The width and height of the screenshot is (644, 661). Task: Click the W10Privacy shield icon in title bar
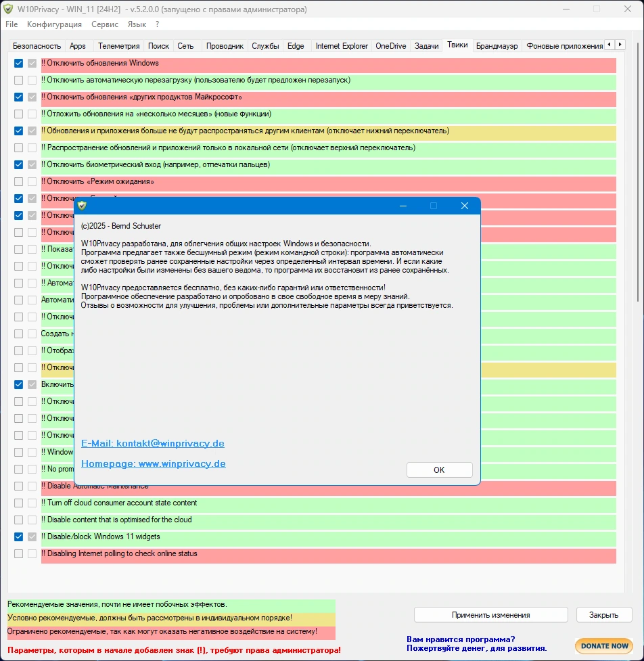point(8,9)
